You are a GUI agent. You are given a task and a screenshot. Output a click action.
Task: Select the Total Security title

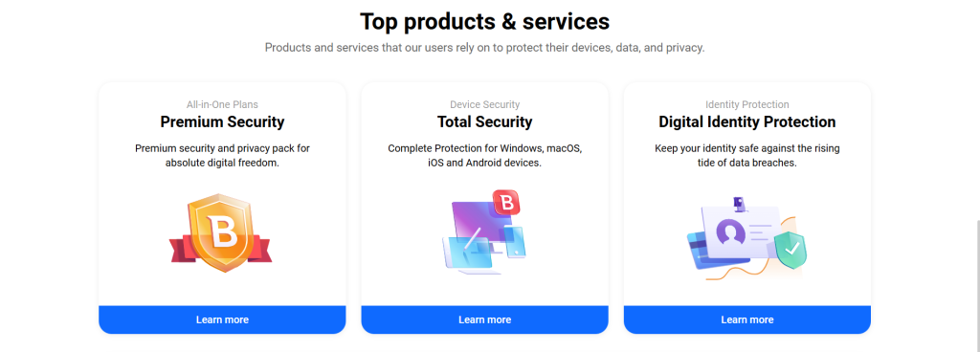[x=485, y=121]
